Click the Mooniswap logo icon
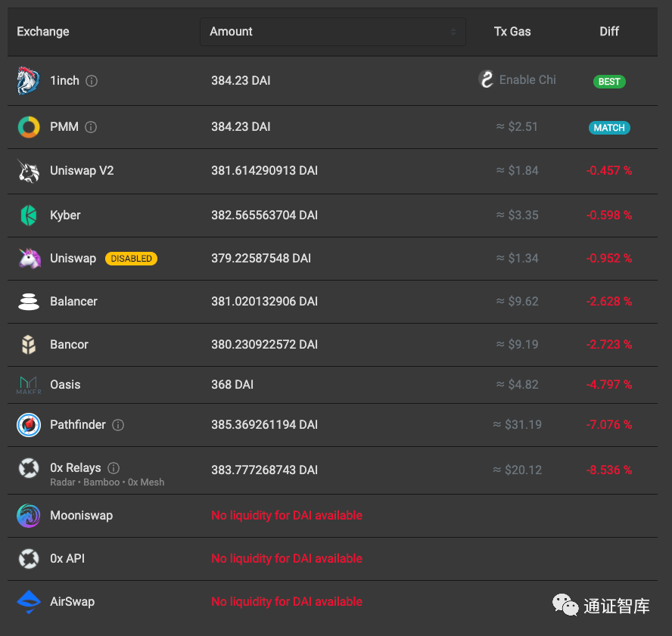Screen dimensions: 672x636 click(x=29, y=516)
